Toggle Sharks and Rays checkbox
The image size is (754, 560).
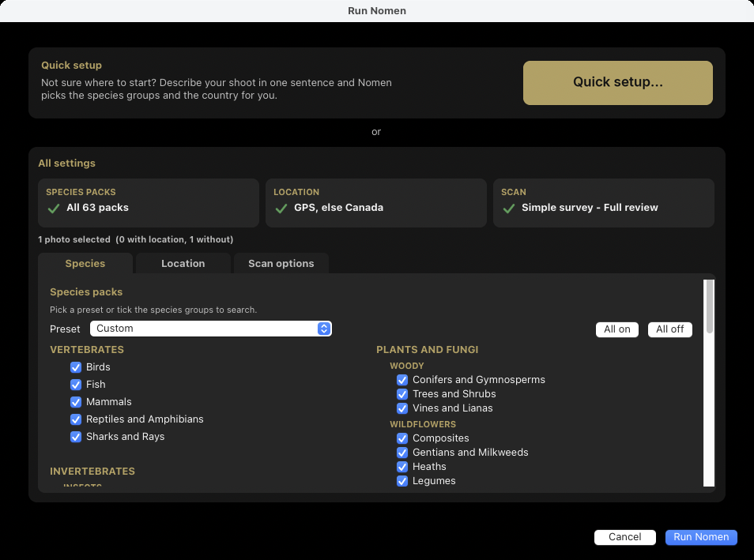76,437
